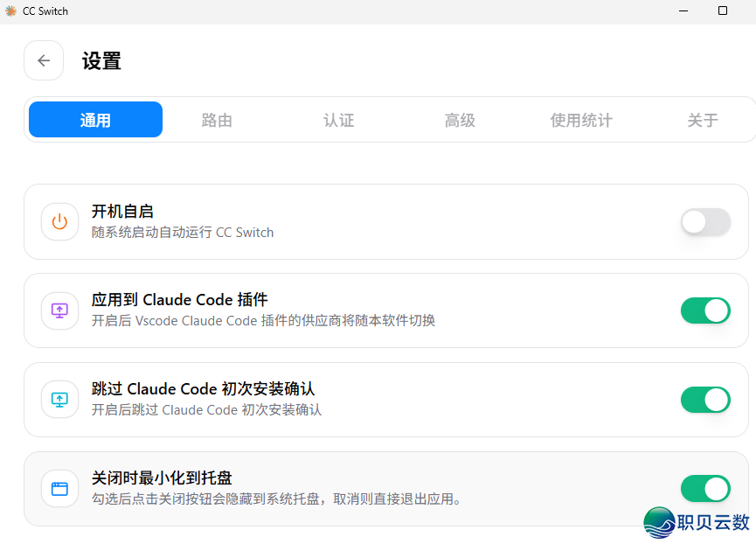
Task: Click the CC Switch app logo in title bar
Action: tap(10, 10)
